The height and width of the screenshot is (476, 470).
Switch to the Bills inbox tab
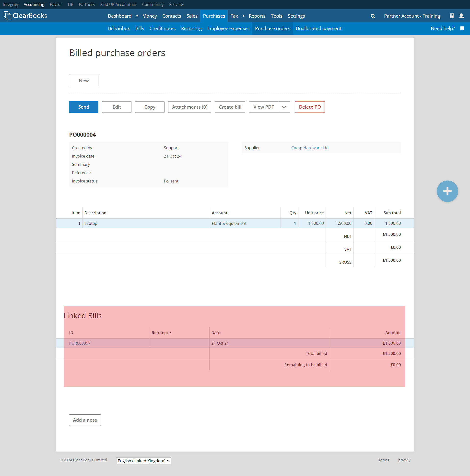[x=119, y=28]
